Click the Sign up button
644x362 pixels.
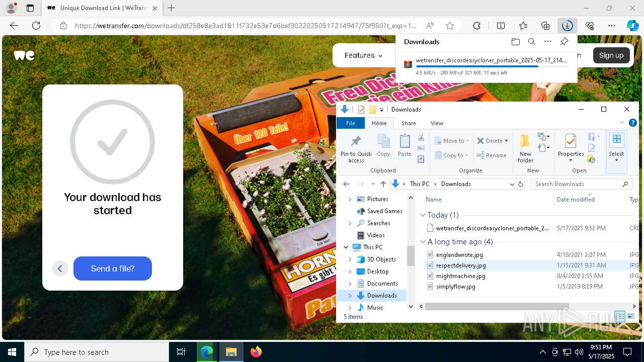pyautogui.click(x=611, y=55)
